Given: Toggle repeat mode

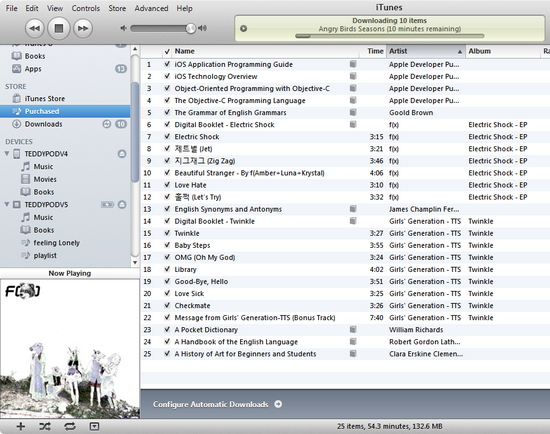Looking at the screenshot, I should click(69, 426).
